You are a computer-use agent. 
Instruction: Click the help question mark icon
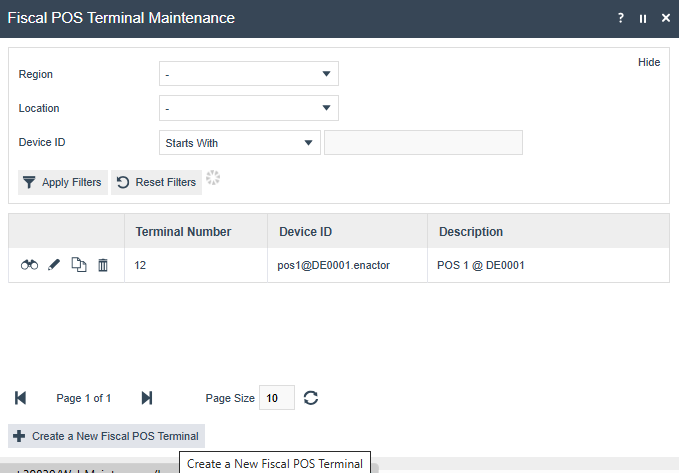coord(621,18)
